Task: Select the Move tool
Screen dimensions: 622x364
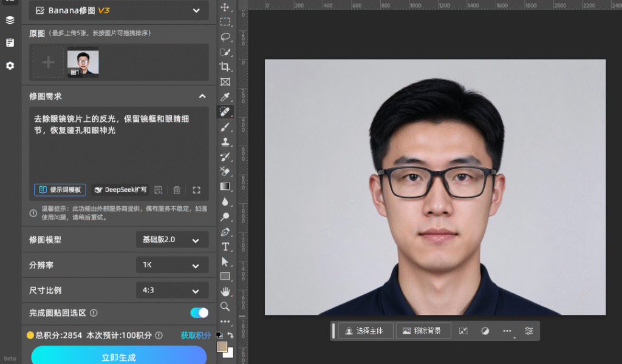Action: coord(225,7)
